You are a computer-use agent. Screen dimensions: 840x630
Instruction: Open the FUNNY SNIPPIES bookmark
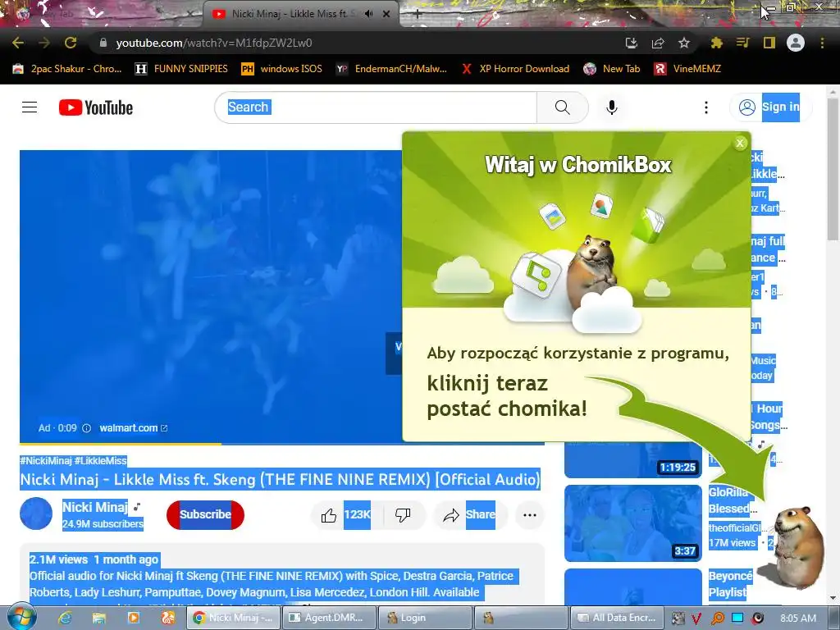pos(181,69)
